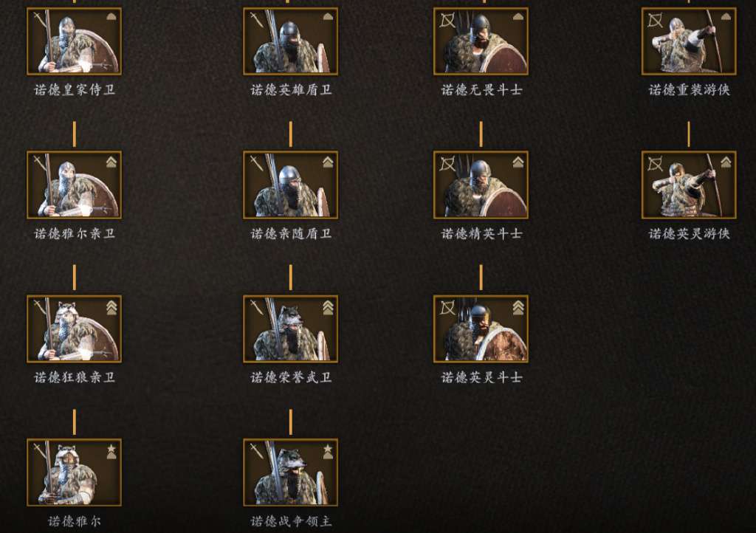Select the 诺德精英斗士 troop card
Viewport: 756px width, 533px height.
(481, 185)
